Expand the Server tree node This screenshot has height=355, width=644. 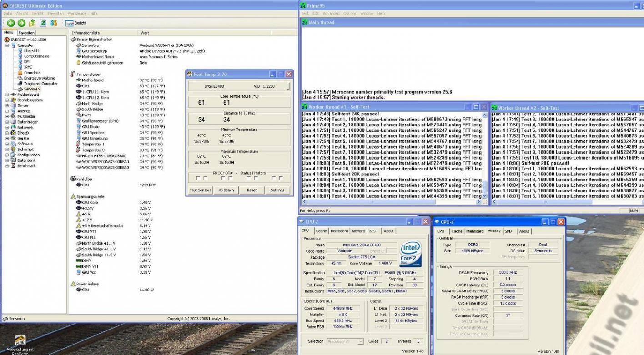tap(7, 105)
